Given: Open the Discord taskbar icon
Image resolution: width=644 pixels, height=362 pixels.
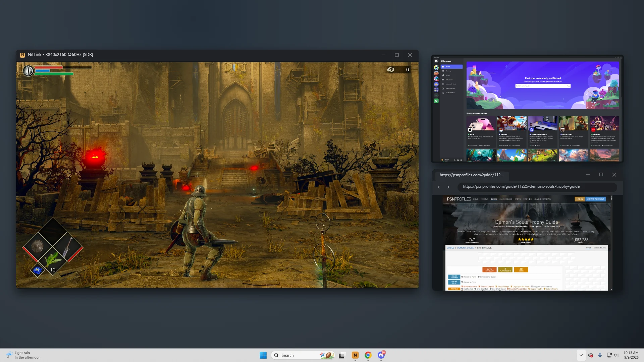Looking at the screenshot, I should 381,355.
